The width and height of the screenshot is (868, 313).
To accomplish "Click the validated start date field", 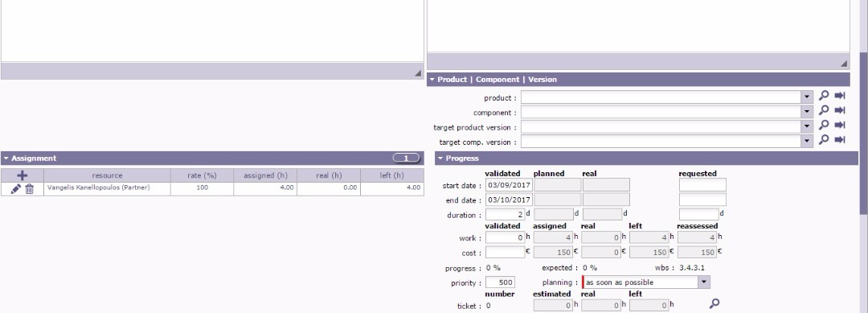I will pyautogui.click(x=509, y=185).
